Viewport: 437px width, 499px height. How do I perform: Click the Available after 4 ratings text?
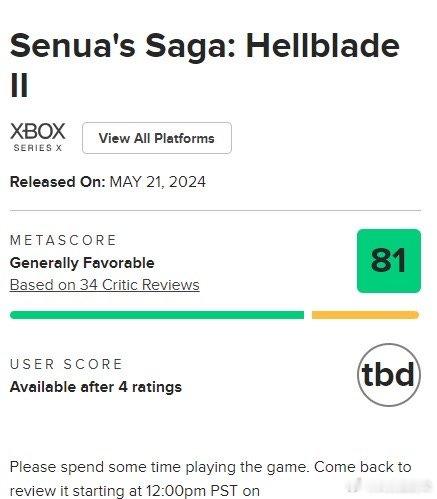click(96, 387)
